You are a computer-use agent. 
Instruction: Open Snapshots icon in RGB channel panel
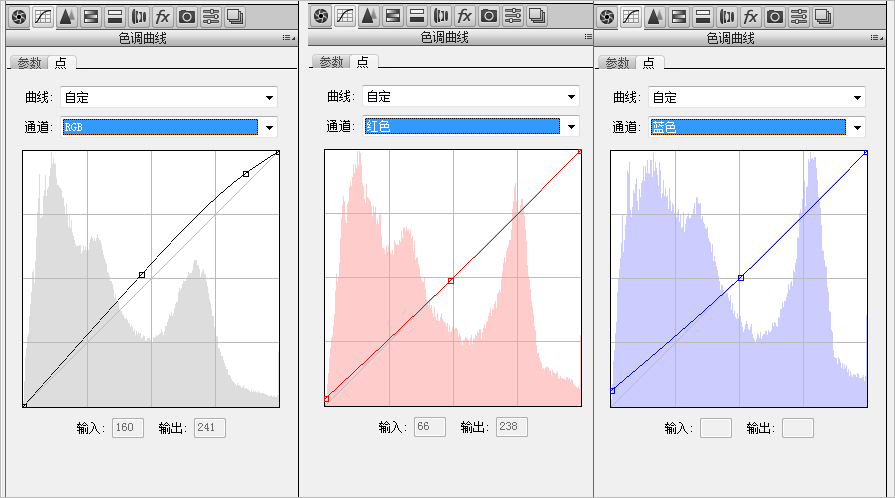[235, 17]
